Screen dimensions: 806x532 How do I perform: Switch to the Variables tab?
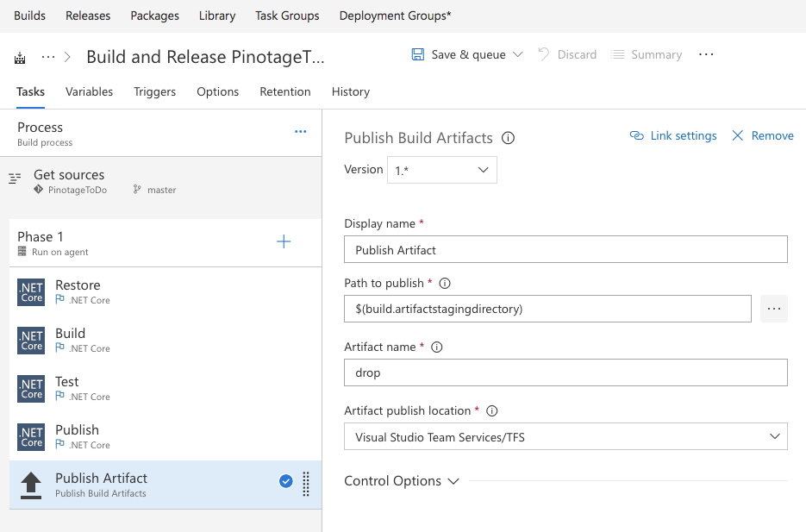[x=90, y=91]
